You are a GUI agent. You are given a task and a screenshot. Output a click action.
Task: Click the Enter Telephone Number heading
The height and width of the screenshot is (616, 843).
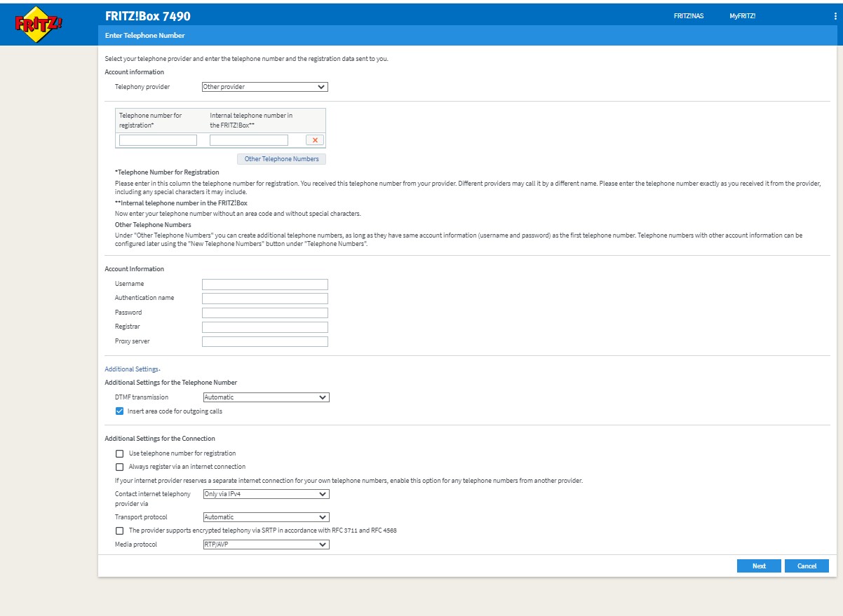click(144, 35)
